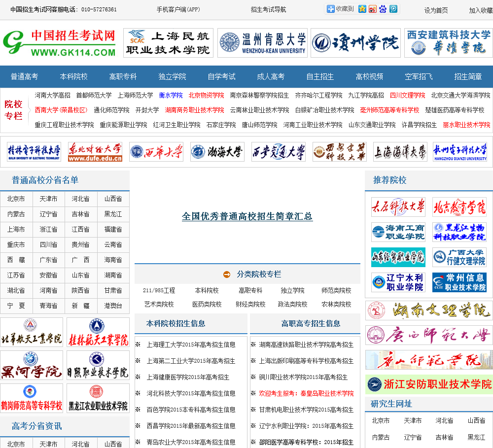Viewport: 493px width, 448px height.
Task: Click the 西安交通大学 logo
Action: [x=278, y=152]
